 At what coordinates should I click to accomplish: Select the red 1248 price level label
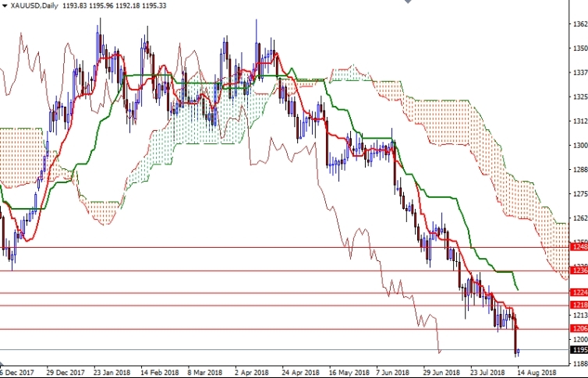click(579, 247)
